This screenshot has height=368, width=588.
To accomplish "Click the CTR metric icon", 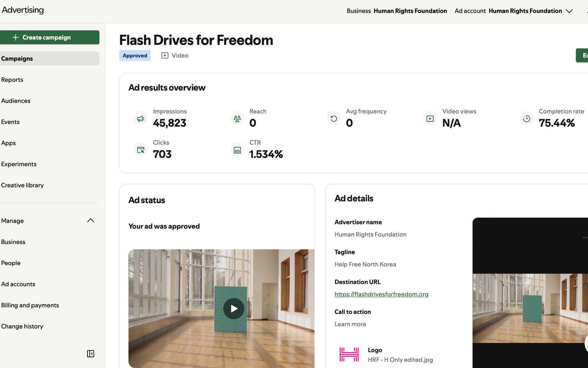I will (237, 150).
